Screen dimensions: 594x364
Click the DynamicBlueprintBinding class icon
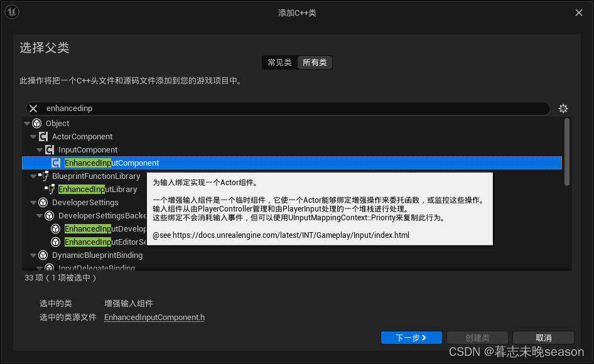click(43, 255)
